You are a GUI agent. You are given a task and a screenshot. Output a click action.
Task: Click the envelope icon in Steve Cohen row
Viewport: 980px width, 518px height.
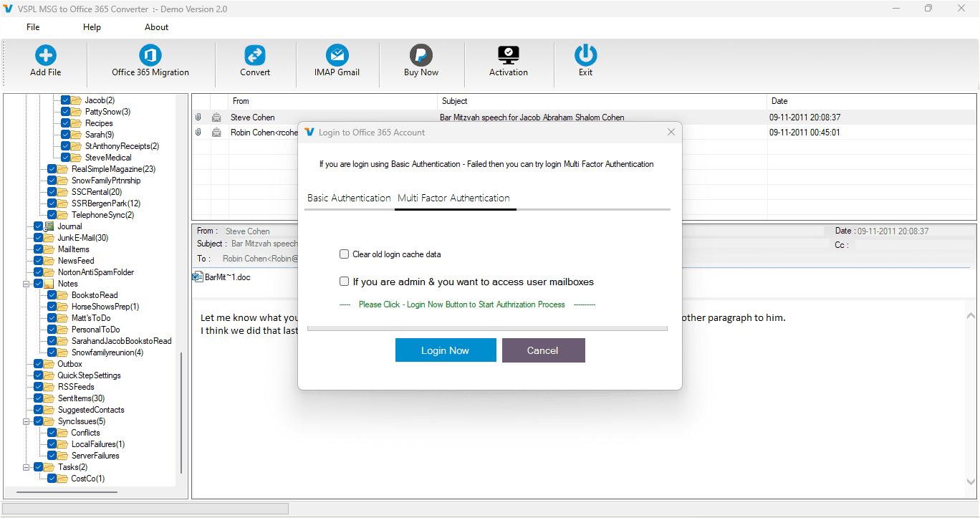[216, 117]
